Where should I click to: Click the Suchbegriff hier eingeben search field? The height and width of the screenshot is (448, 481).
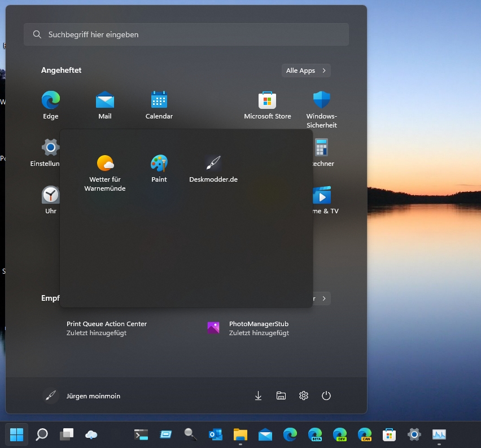[x=186, y=34]
